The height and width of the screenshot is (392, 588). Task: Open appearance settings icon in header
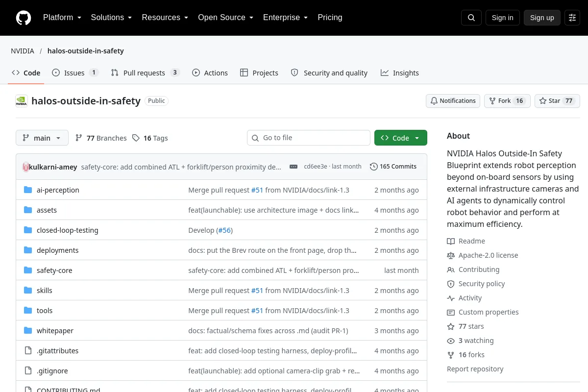pos(572,18)
